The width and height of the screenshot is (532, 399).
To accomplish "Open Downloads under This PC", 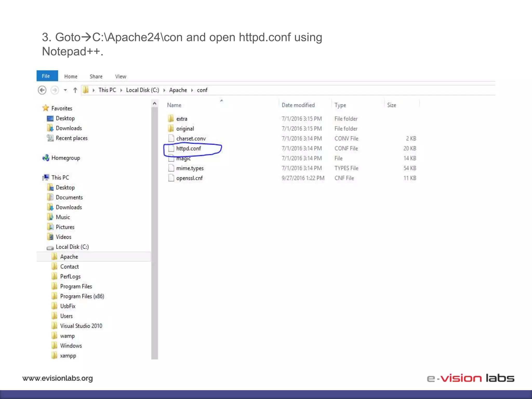I will point(69,207).
